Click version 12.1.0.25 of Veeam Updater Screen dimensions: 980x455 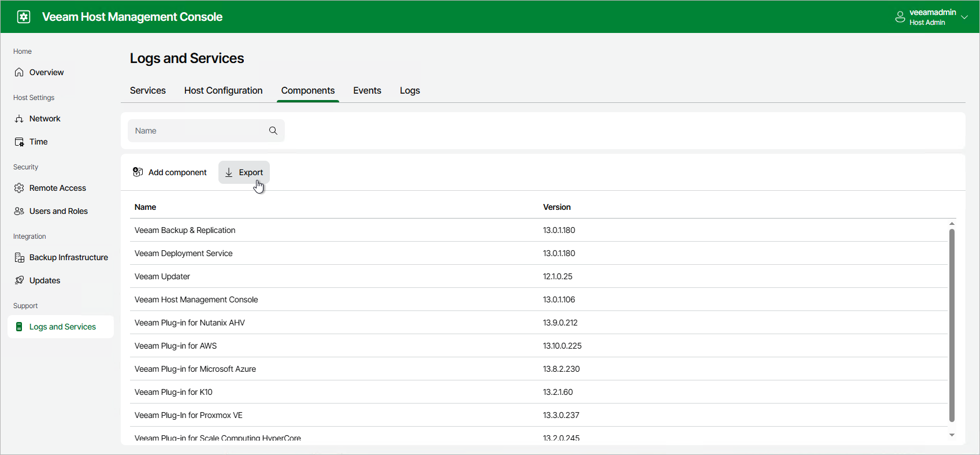click(558, 276)
